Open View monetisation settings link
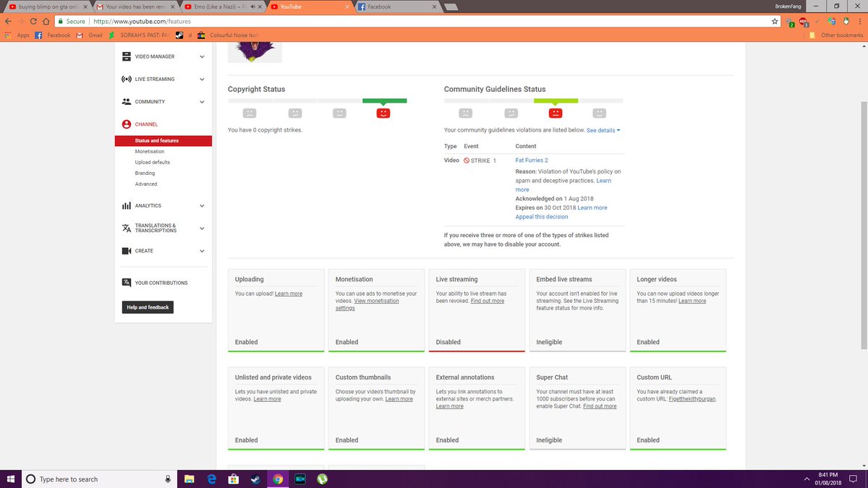The height and width of the screenshot is (488, 868). coord(367,304)
